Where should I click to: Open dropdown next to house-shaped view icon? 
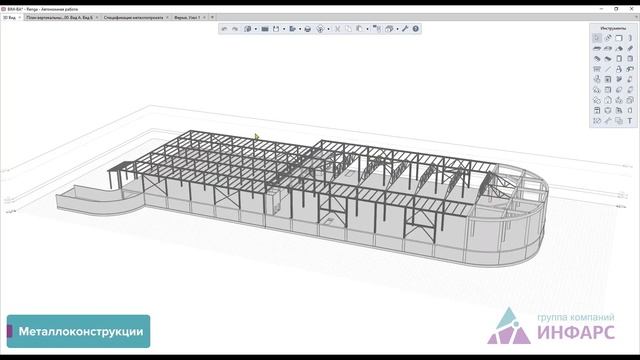398,29
